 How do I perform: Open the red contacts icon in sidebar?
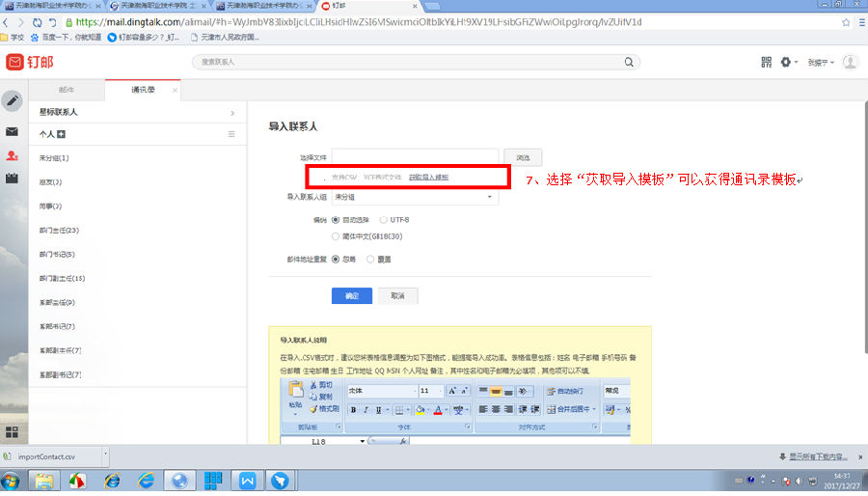(x=13, y=155)
